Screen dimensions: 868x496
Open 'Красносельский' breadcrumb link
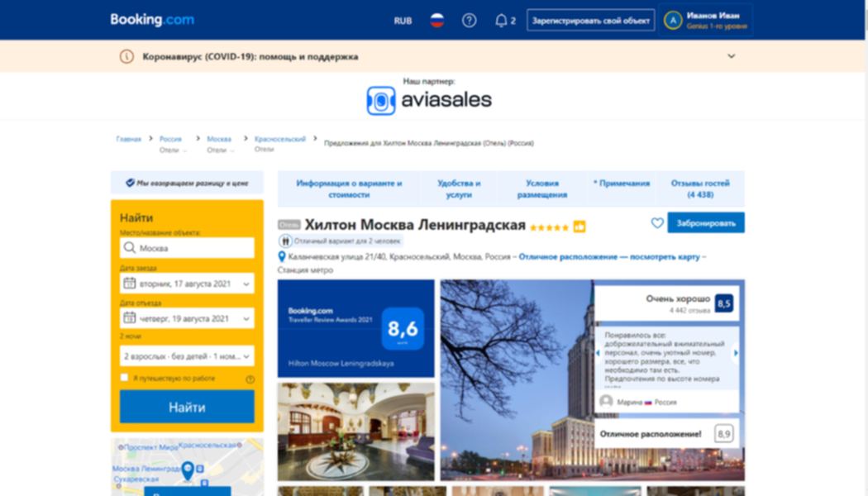(279, 139)
